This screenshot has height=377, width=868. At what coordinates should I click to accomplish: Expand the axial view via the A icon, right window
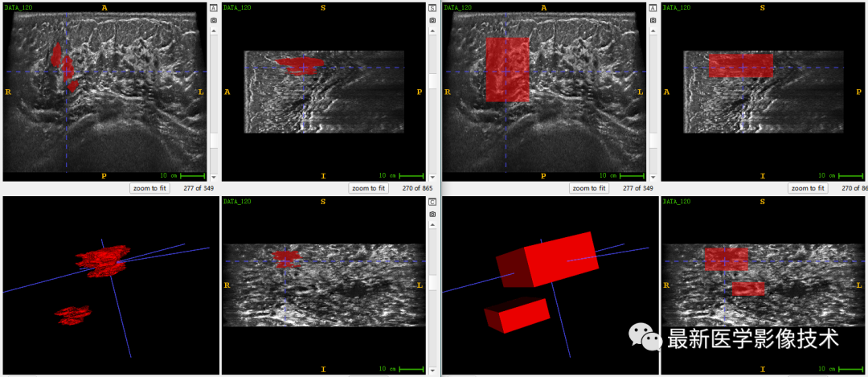point(653,9)
